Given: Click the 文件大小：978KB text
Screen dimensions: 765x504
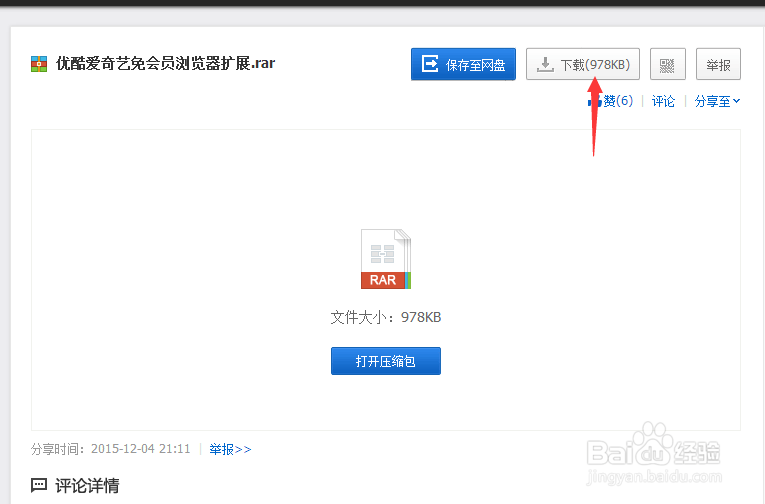Looking at the screenshot, I should point(385,317).
